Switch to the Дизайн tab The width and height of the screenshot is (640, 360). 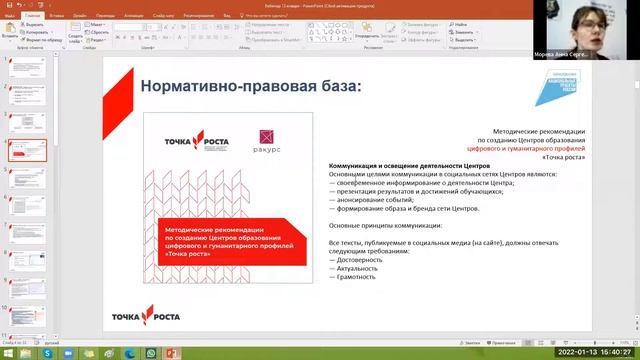click(80, 16)
